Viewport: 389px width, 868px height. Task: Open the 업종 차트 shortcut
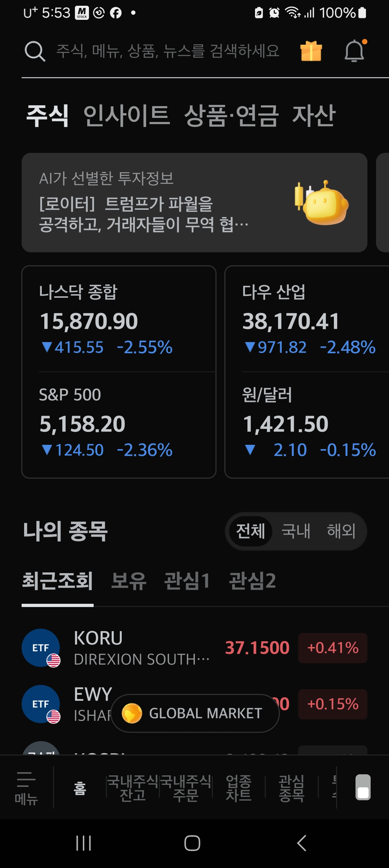(x=238, y=788)
